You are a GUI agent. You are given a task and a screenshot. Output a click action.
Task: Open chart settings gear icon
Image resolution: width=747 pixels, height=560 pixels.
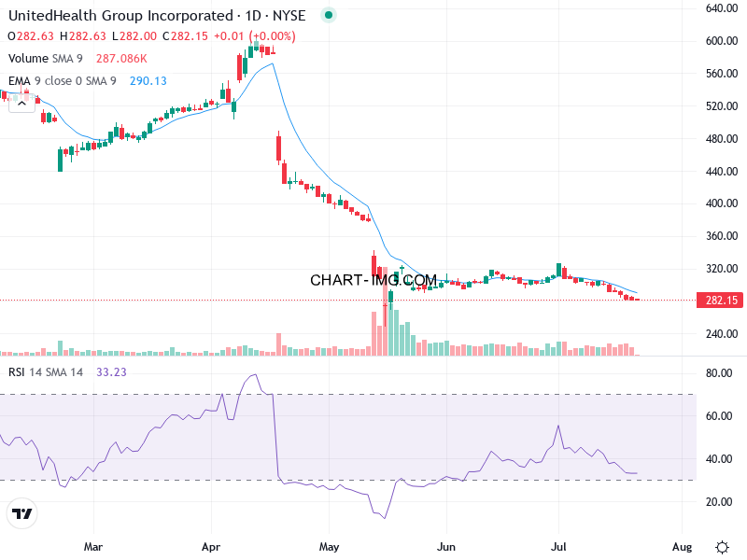click(x=722, y=547)
